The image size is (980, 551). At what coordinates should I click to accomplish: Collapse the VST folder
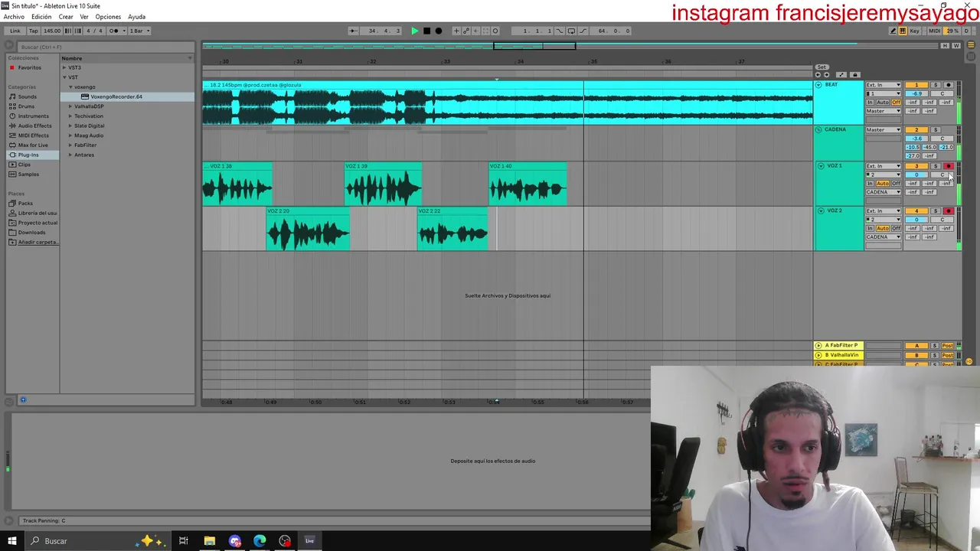pos(65,77)
